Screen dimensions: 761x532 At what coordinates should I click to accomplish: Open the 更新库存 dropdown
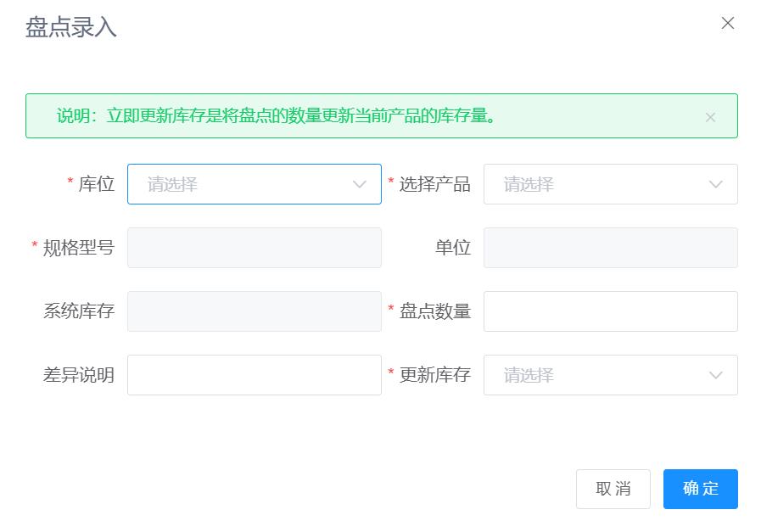[611, 375]
